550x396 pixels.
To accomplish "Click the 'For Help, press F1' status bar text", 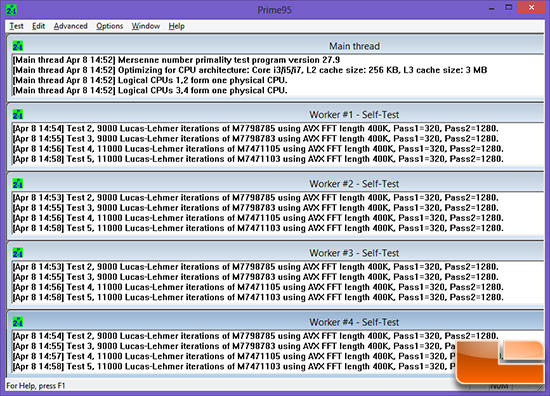I will [36, 385].
